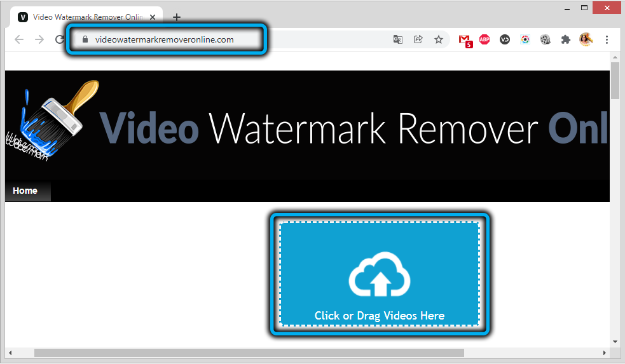
Task: Go back with the browser back arrow
Action: point(18,39)
